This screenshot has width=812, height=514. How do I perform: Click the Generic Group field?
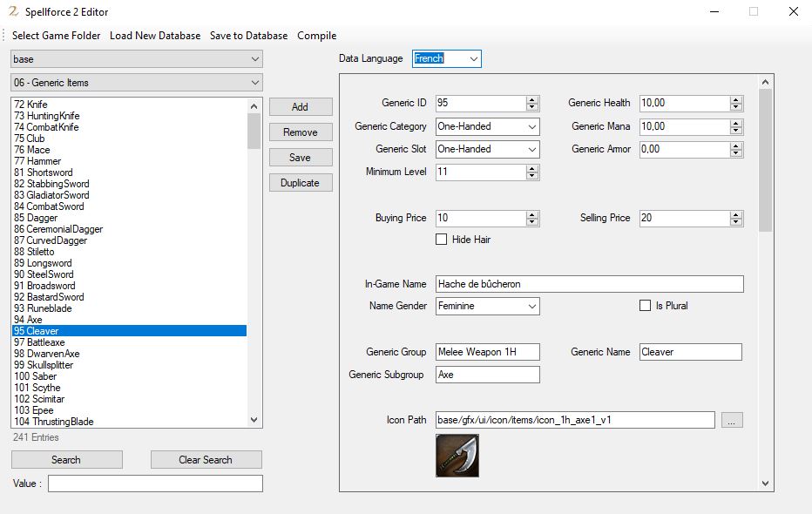tap(487, 352)
